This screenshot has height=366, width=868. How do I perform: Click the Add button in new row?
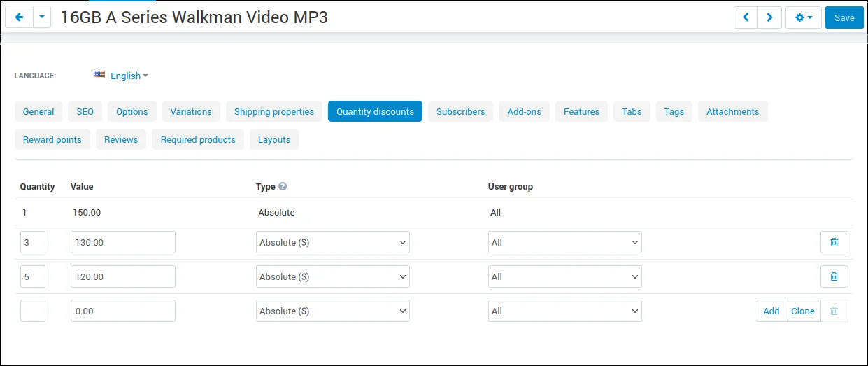[x=771, y=311]
